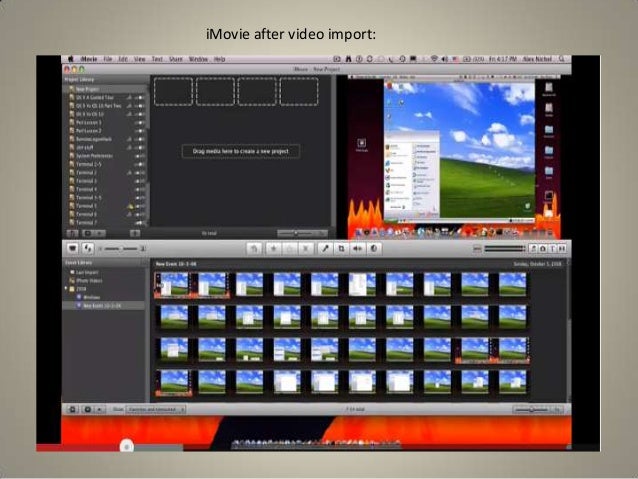Click the audio level meter in toolbar
Screen dimensions: 638x479
(x=505, y=248)
